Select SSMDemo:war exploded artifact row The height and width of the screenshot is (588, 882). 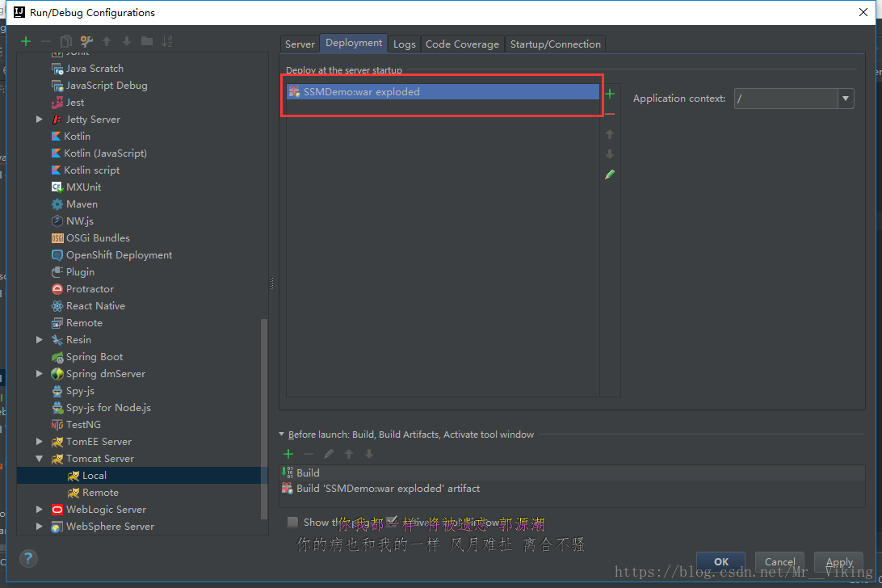[x=443, y=92]
